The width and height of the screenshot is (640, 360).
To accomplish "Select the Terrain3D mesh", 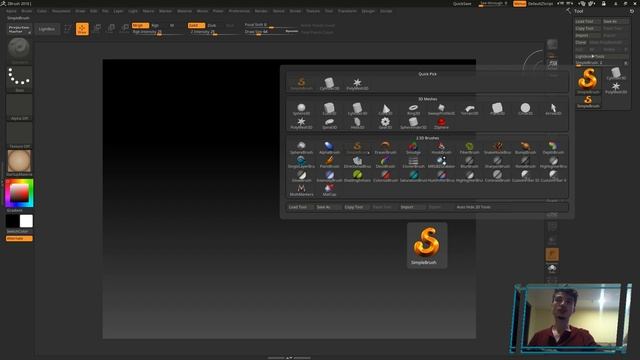I will [x=469, y=109].
